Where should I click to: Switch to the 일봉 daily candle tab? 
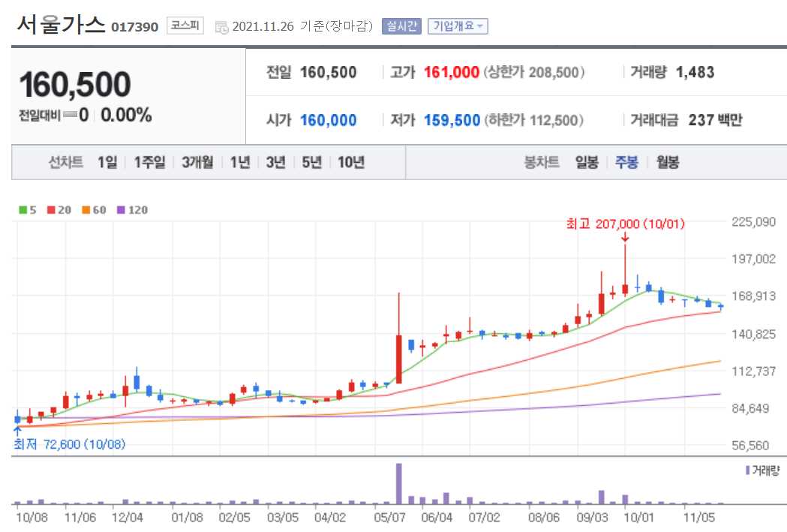[x=587, y=161]
